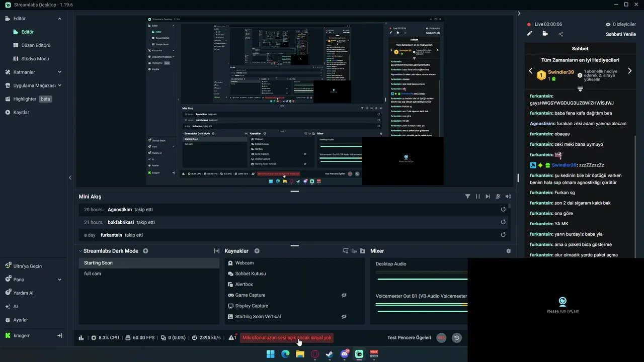Collapse the editor panel with left chevron
644x362 pixels.
[x=70, y=177]
